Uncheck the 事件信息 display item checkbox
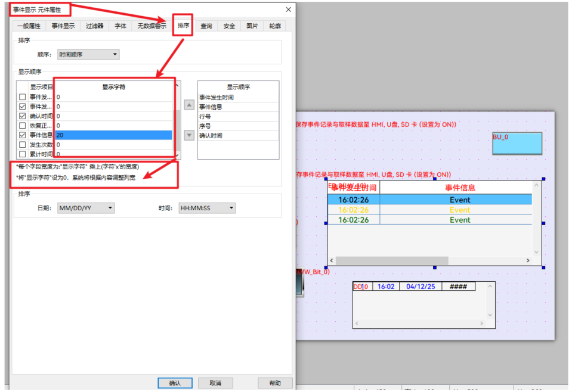Image resolution: width=572 pixels, height=392 pixels. pyautogui.click(x=23, y=135)
